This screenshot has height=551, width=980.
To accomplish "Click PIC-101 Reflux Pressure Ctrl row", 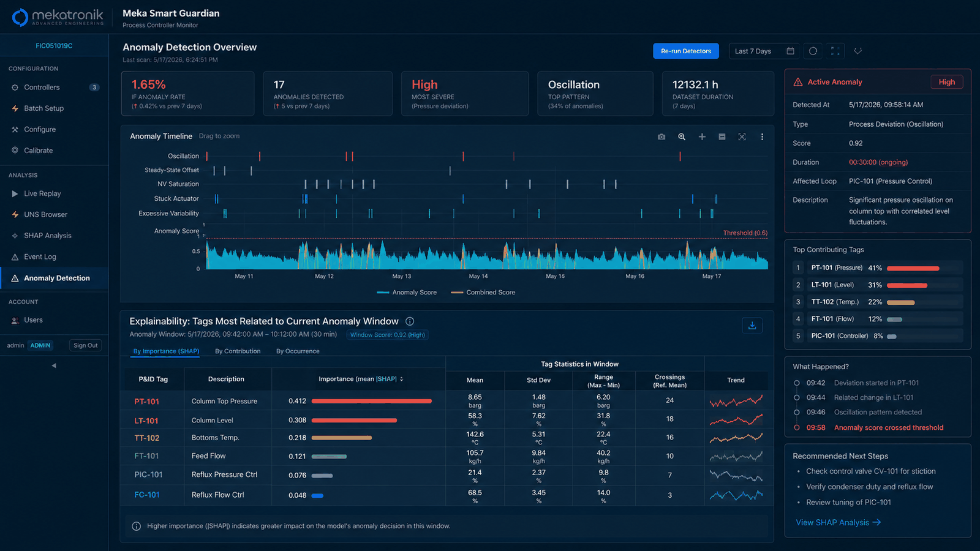I will pyautogui.click(x=446, y=475).
